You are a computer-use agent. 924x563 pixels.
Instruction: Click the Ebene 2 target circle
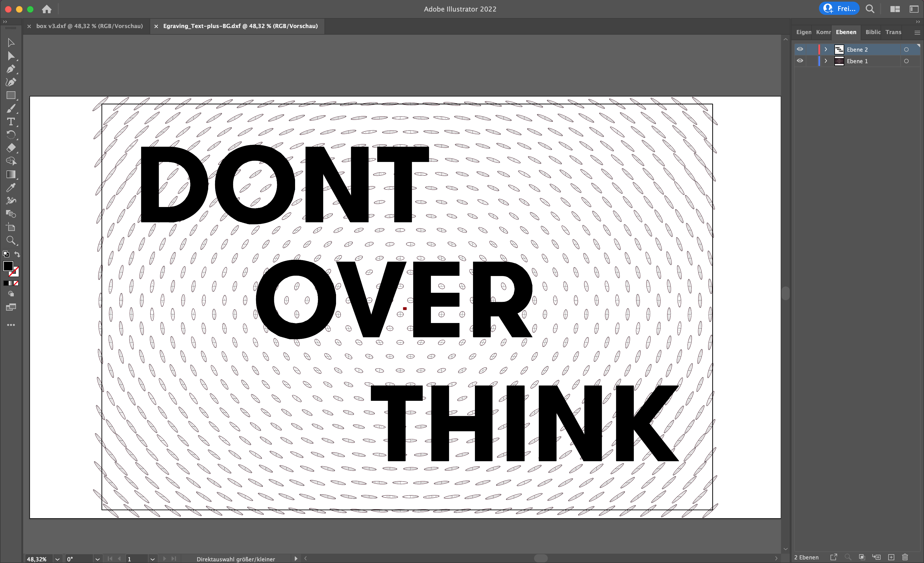click(906, 49)
